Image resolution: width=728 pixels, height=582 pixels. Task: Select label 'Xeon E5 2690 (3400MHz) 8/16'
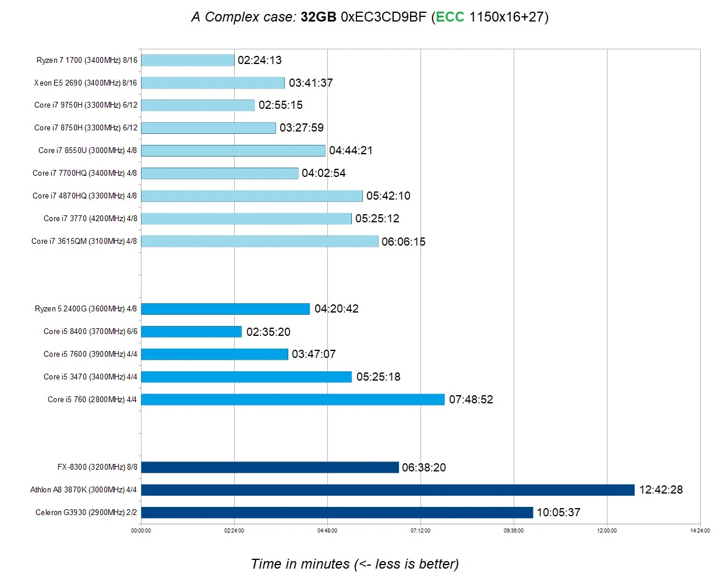coord(86,83)
